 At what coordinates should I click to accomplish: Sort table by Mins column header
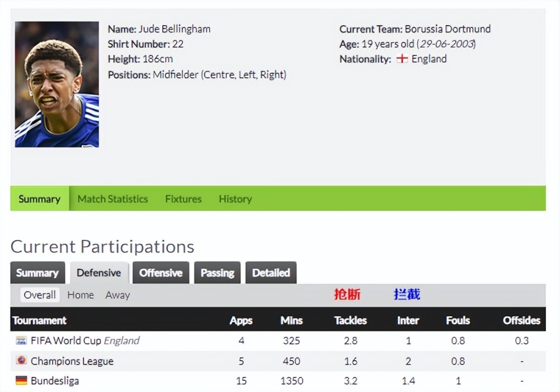[291, 320]
